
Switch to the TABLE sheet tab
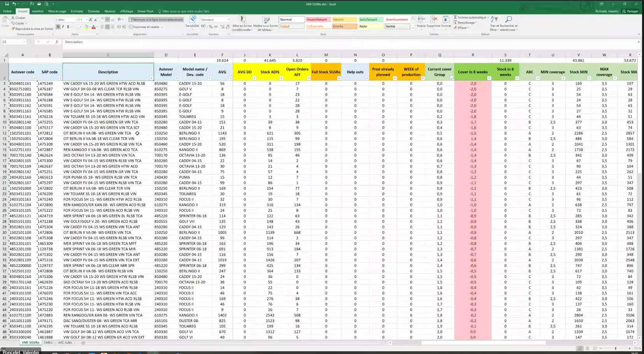(x=48, y=343)
